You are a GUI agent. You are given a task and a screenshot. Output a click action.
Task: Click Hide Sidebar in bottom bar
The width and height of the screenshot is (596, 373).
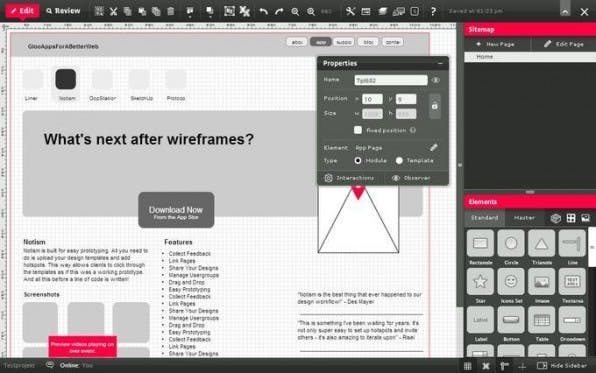pos(562,366)
